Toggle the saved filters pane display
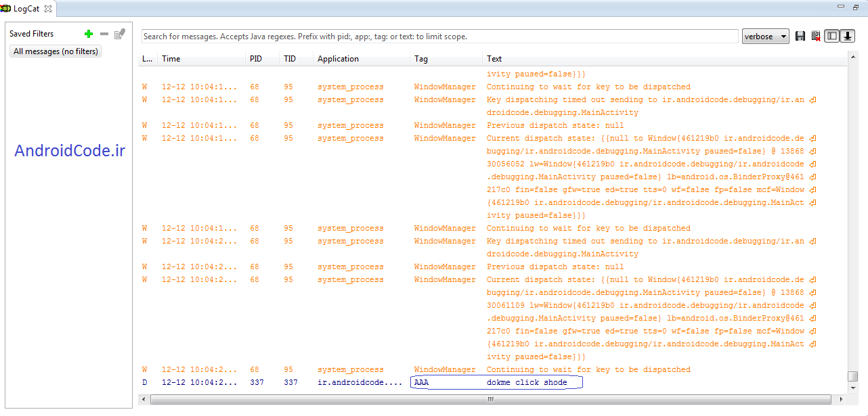 [832, 37]
